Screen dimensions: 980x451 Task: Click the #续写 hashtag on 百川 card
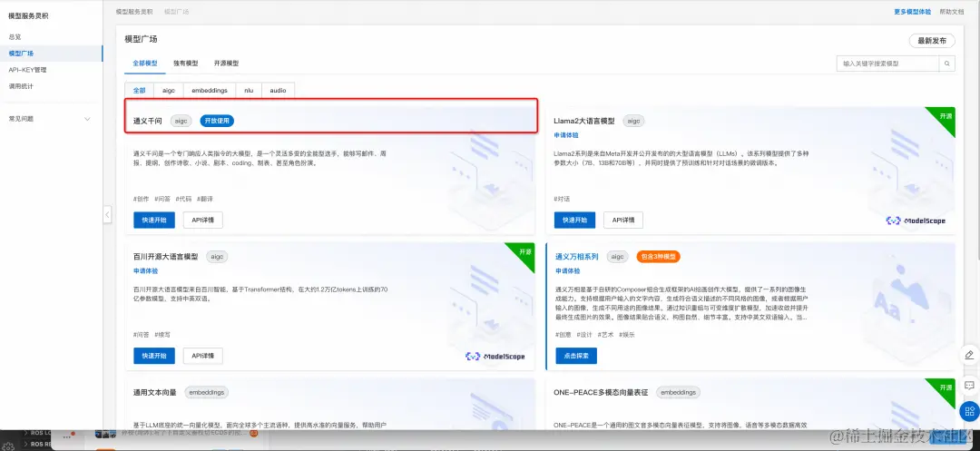[x=162, y=335]
